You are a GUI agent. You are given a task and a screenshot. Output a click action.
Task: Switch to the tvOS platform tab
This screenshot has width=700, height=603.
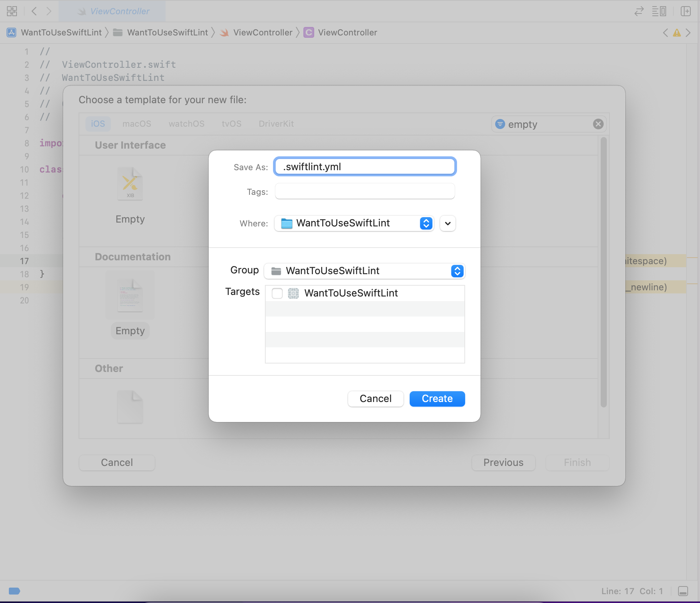[x=231, y=124]
